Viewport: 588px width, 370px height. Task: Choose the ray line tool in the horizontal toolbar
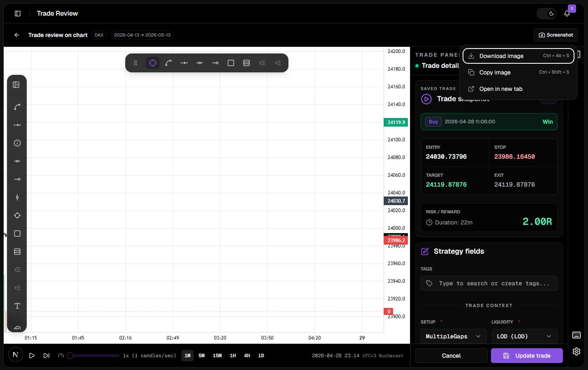coord(215,63)
